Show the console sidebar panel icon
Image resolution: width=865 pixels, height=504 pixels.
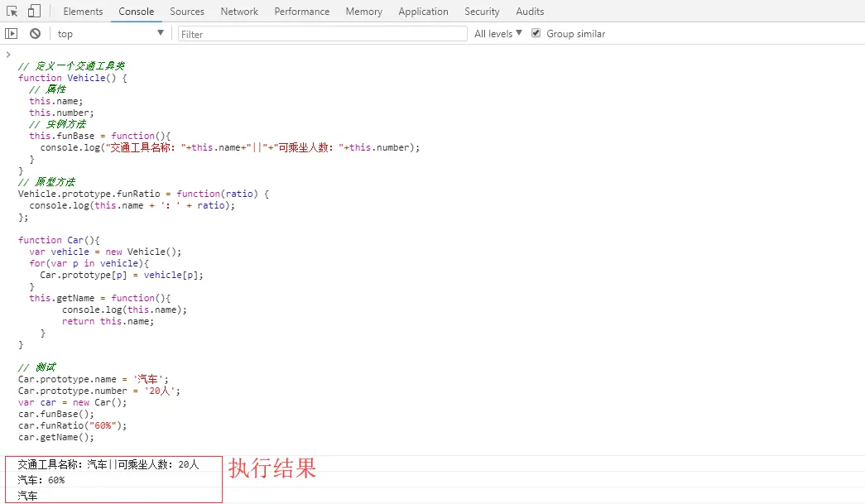11,34
